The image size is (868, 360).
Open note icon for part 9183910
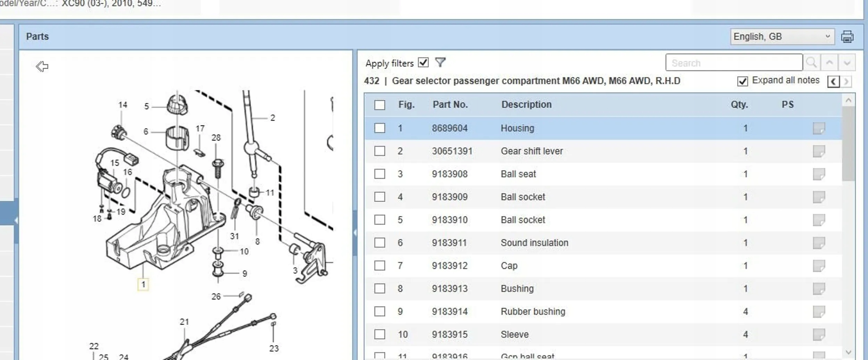click(x=819, y=220)
